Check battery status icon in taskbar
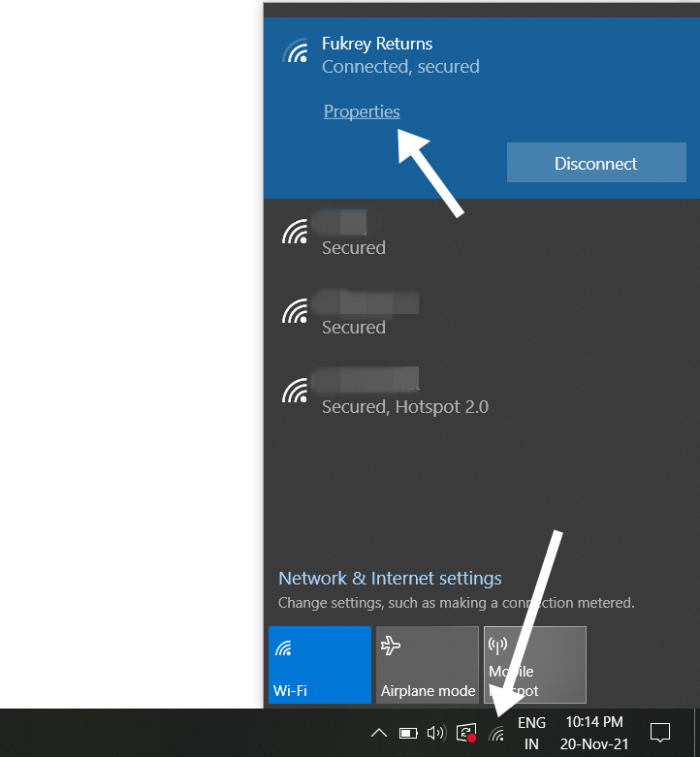The width and height of the screenshot is (700, 757). click(408, 733)
